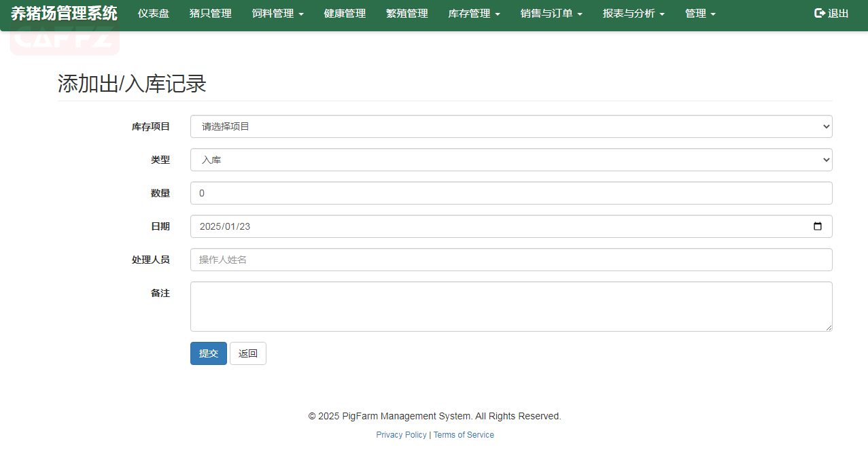Image resolution: width=868 pixels, height=454 pixels.
Task: Expand the 库存项目 select dropdown
Action: click(x=510, y=126)
